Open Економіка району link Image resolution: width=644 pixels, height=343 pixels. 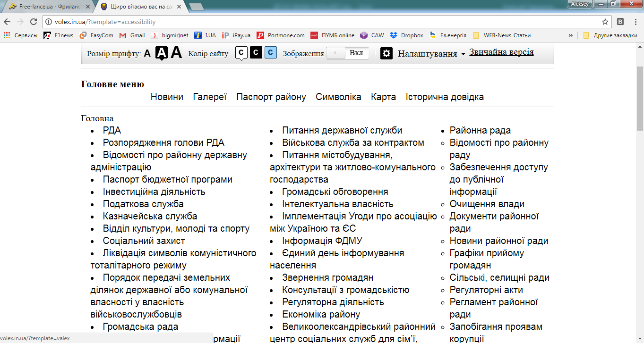click(x=321, y=314)
